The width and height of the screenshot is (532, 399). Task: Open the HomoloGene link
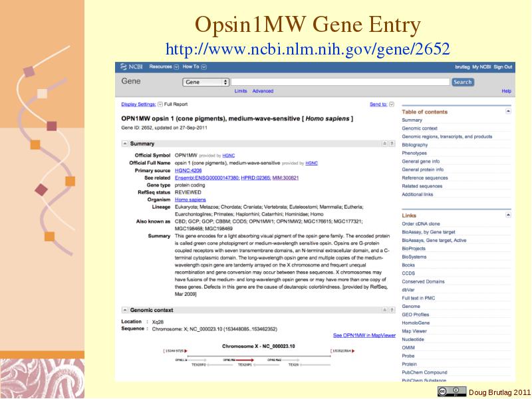pos(416,323)
